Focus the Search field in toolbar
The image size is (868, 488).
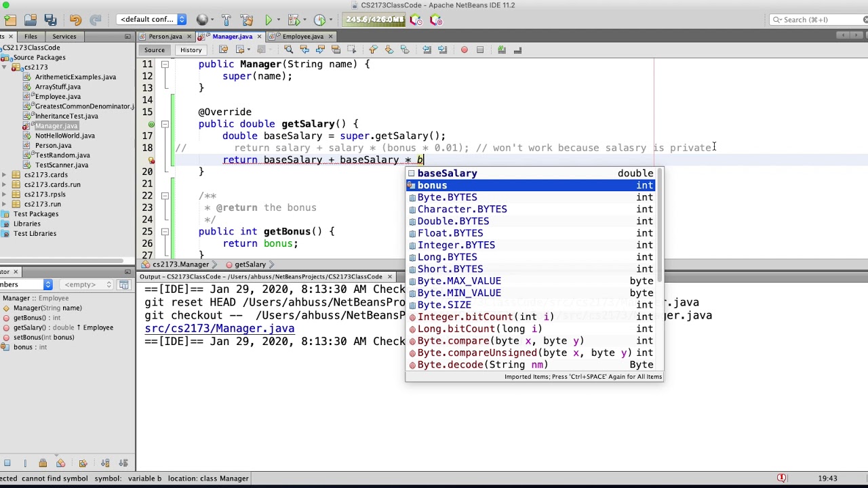pyautogui.click(x=818, y=20)
